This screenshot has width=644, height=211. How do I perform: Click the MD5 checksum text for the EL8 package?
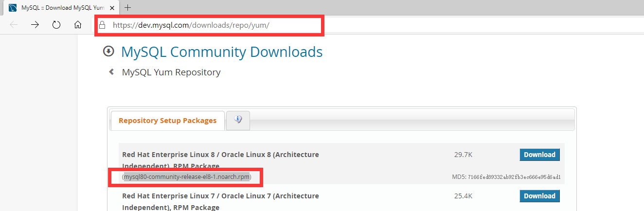point(506,177)
